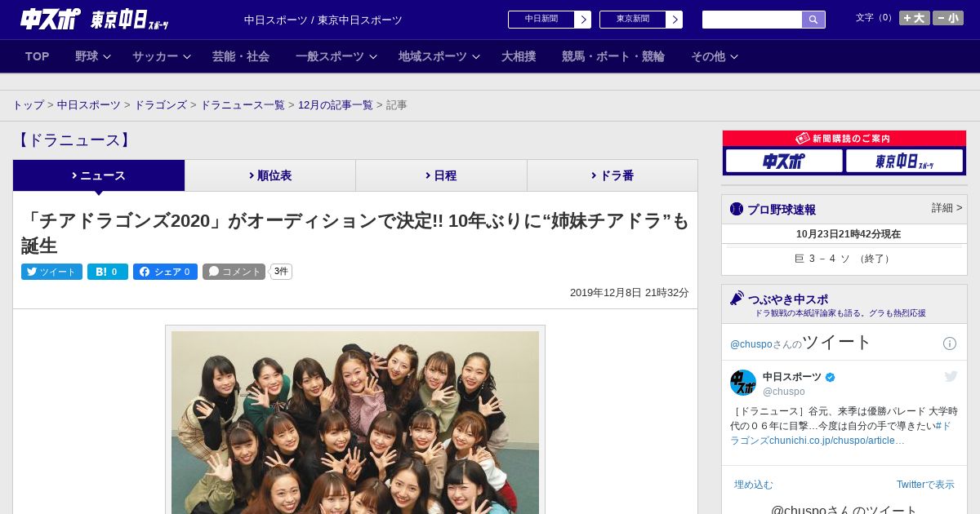
Task: Open 詳細 > link for プロ野球速報
Action: tap(947, 208)
